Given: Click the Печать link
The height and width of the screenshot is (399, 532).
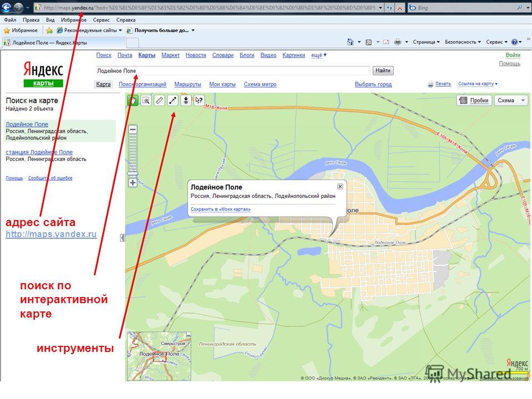Looking at the screenshot, I should point(443,84).
